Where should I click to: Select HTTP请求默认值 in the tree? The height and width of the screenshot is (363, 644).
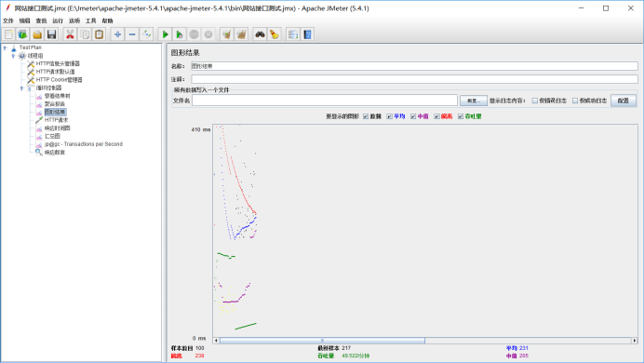tap(56, 72)
